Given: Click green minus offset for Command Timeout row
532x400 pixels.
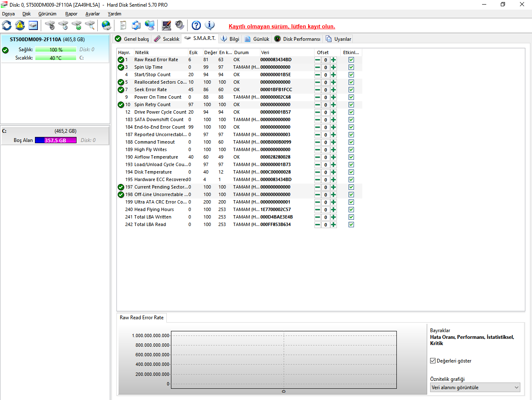Looking at the screenshot, I should click(x=318, y=142).
